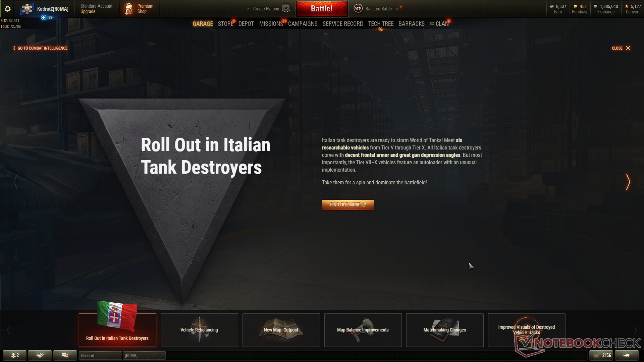Open the Missions tab
644x362 pixels.
(271, 24)
